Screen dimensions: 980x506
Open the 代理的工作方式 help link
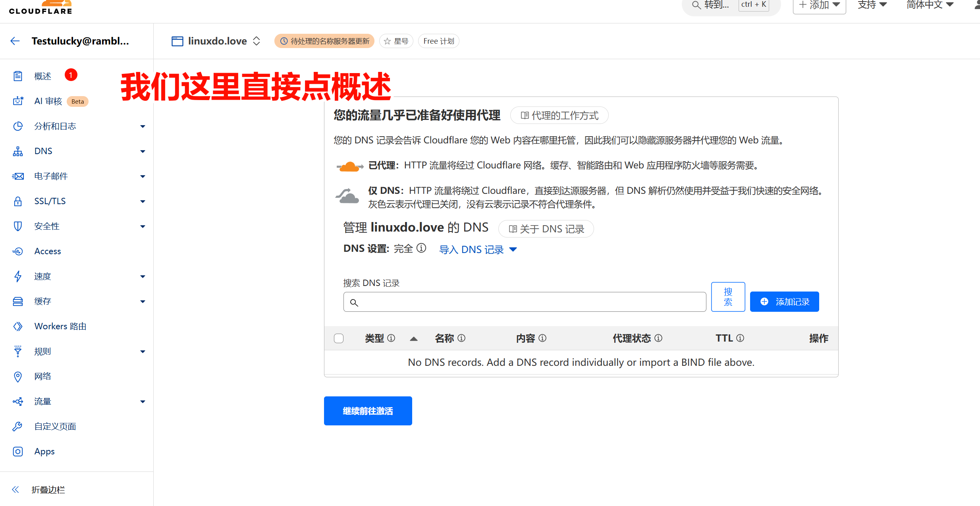click(x=559, y=115)
